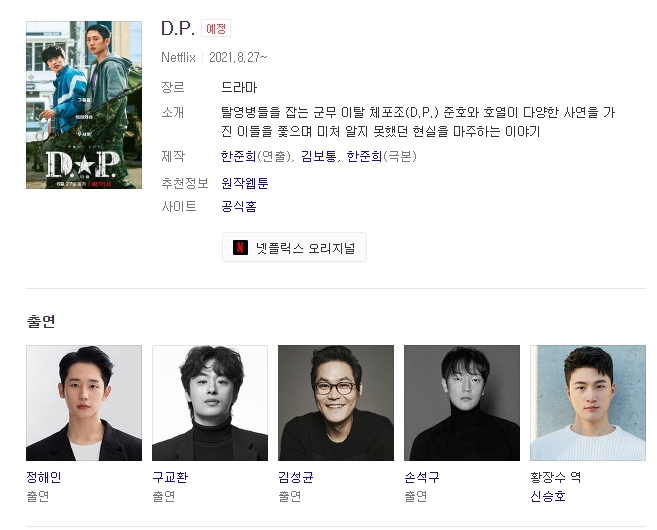Visit the 공식홈 official site link
This screenshot has height=530, width=657.
tap(239, 206)
